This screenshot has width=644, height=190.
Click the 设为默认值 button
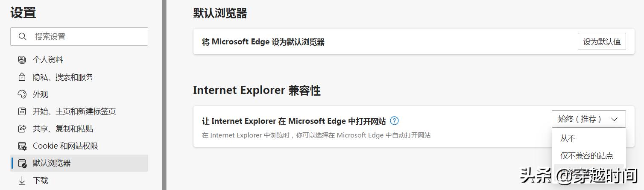[602, 42]
